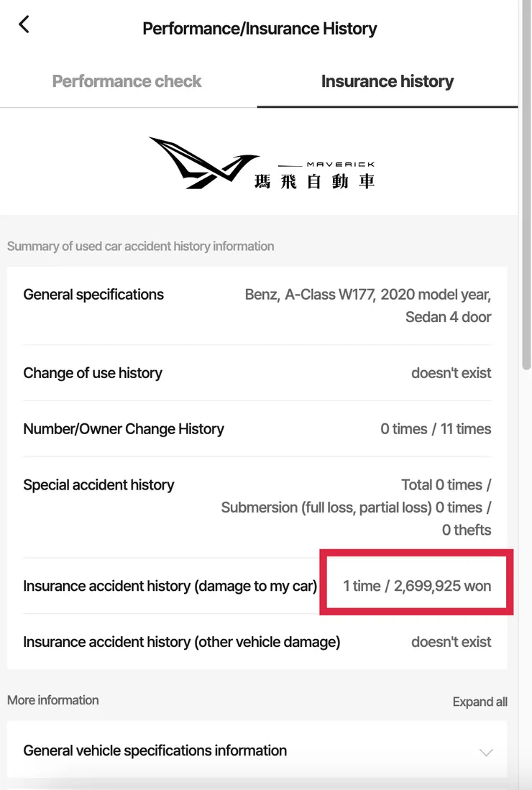Click the Performance/Insurance History page title
Screen dimensions: 532x790
tap(260, 28)
